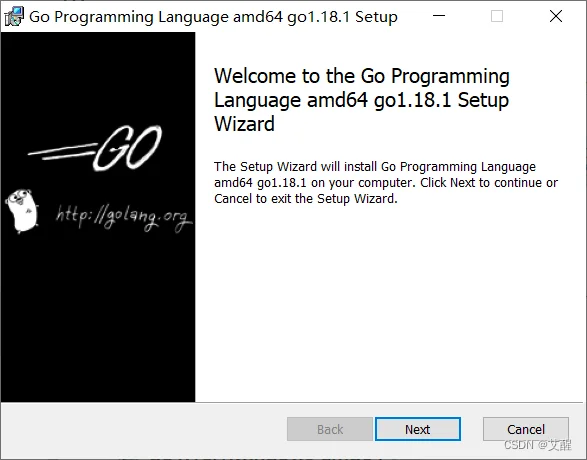This screenshot has width=587, height=460.
Task: Click the 'Welcome to the Go Programming' heading
Action: pos(362,76)
